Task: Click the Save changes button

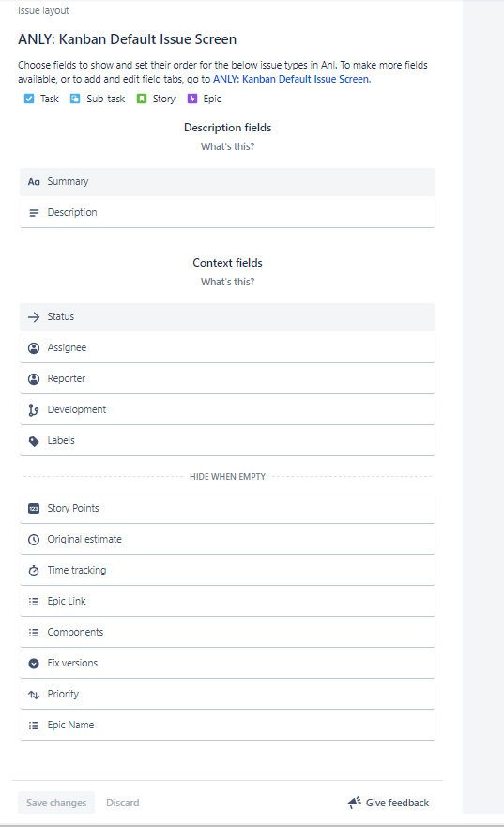Action: tap(56, 803)
